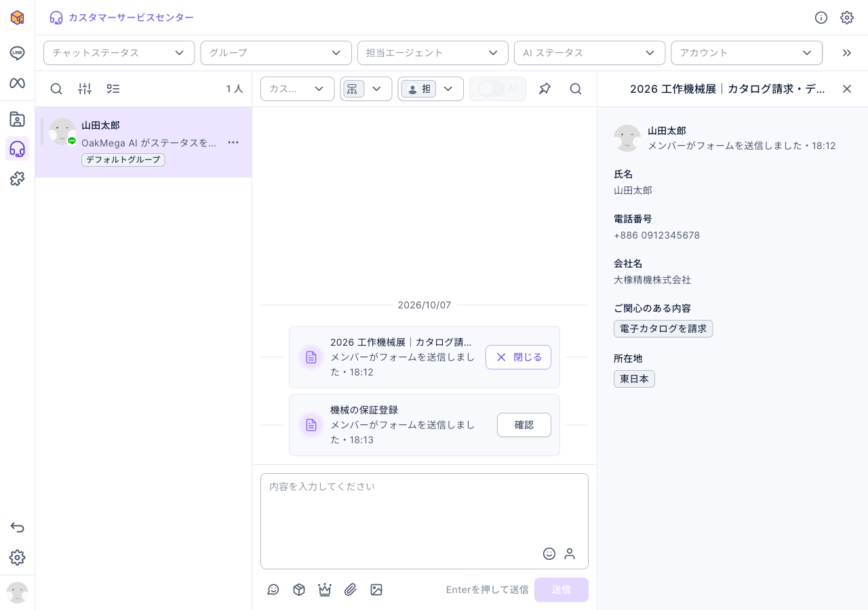
Task: Click the multi-select checklist icon
Action: tap(113, 89)
